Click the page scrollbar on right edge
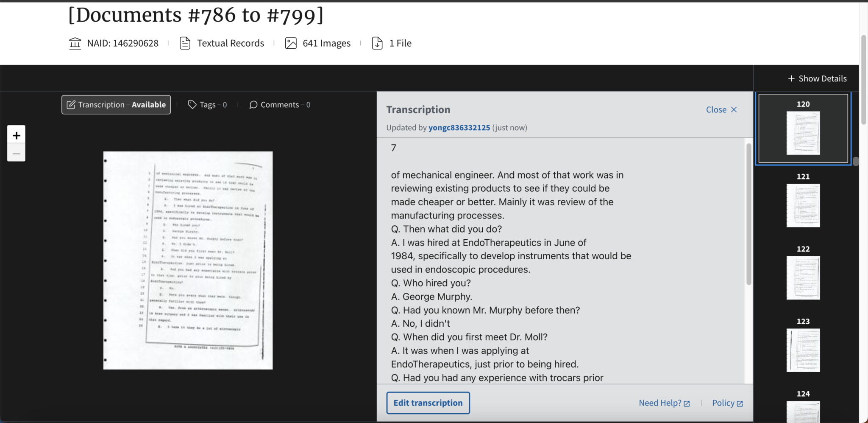Viewport: 868px width, 423px height. click(864, 80)
